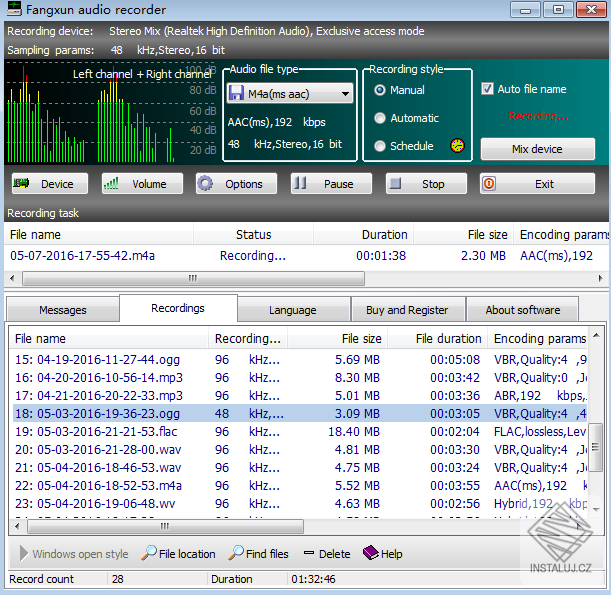Open the M4a(ms aac) file type dropdown

point(290,94)
